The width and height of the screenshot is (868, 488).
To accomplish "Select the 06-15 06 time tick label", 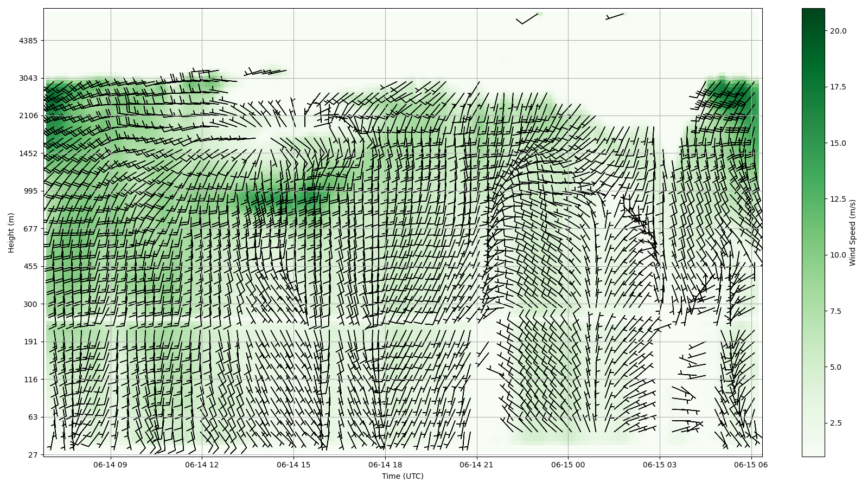I will (x=751, y=465).
